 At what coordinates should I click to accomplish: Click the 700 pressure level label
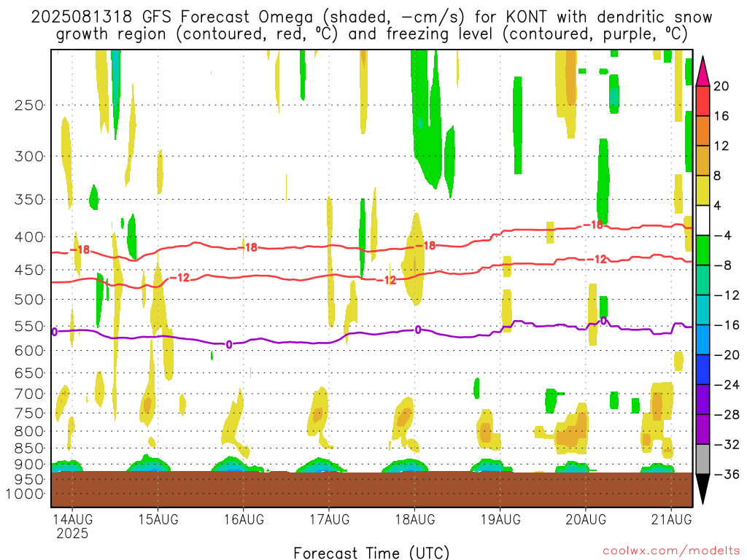pos(29,394)
